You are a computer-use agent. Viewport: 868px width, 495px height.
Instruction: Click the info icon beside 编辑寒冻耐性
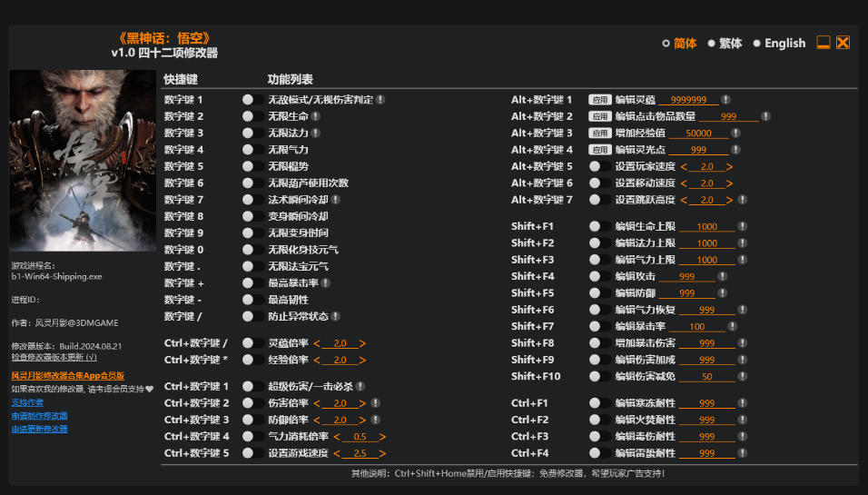click(x=743, y=403)
